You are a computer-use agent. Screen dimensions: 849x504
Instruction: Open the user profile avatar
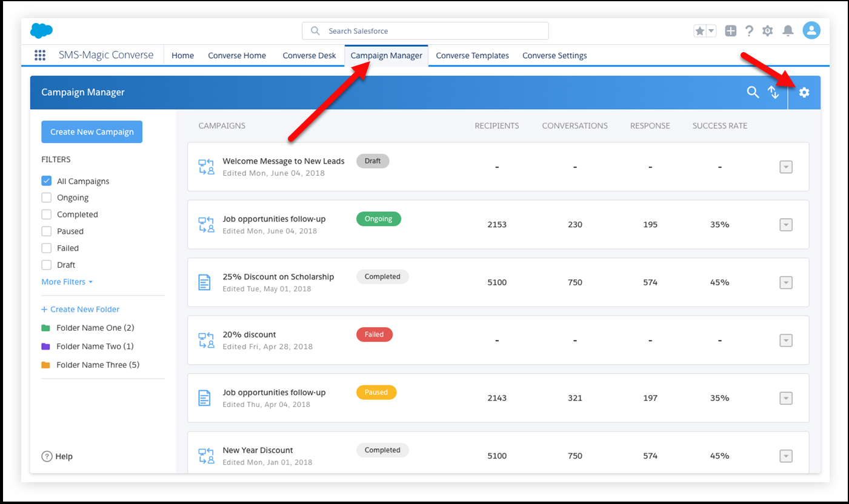pos(811,30)
